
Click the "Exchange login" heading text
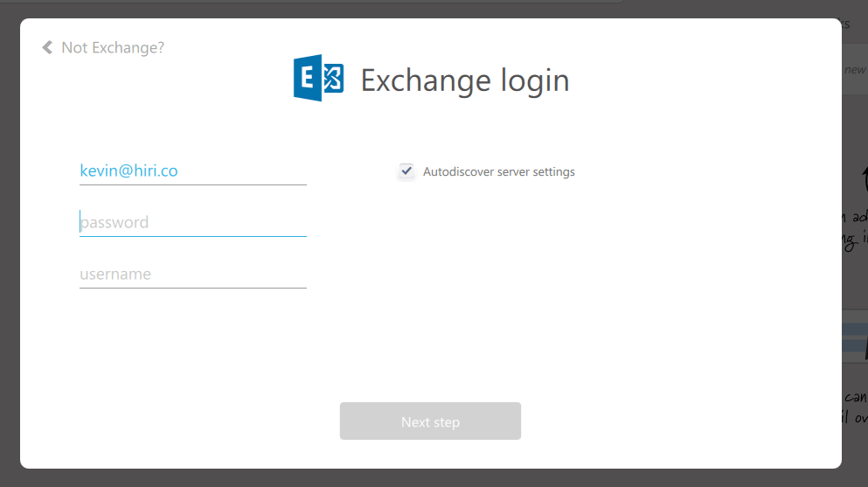coord(465,80)
